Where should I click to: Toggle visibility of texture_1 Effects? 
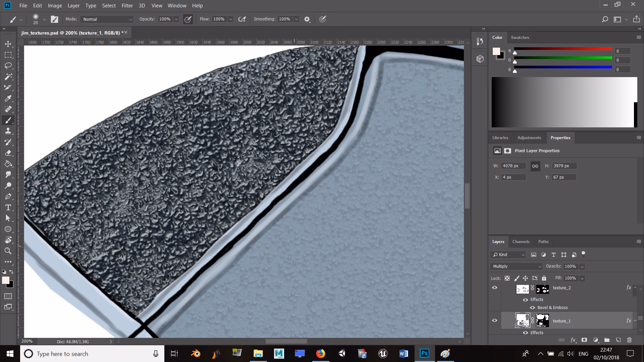click(x=525, y=333)
